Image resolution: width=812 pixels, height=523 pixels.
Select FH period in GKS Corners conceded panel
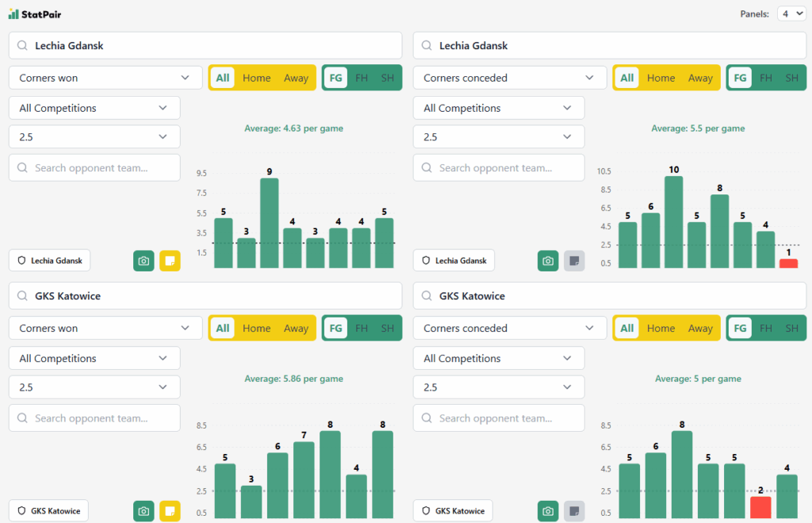[766, 328]
